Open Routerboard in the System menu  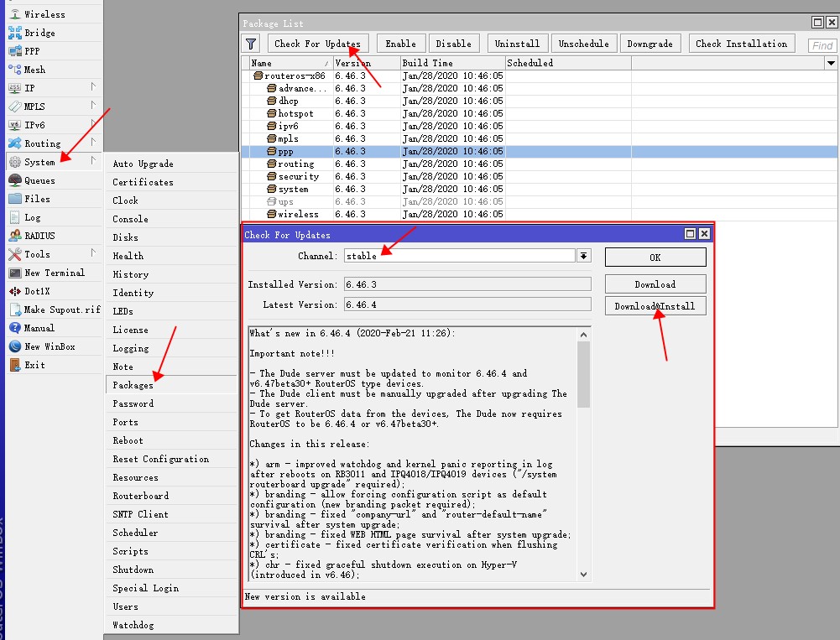(x=171, y=496)
